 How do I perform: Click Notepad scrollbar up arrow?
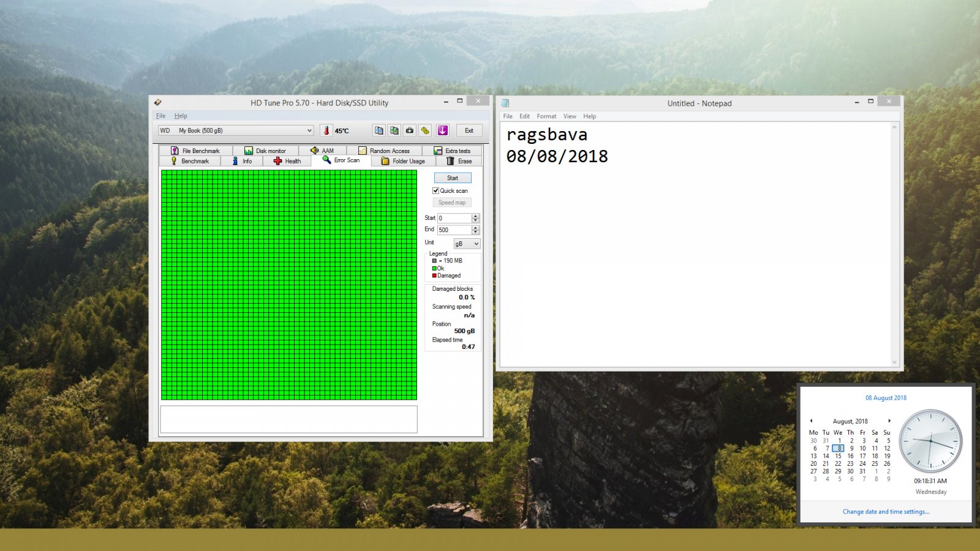coord(894,127)
